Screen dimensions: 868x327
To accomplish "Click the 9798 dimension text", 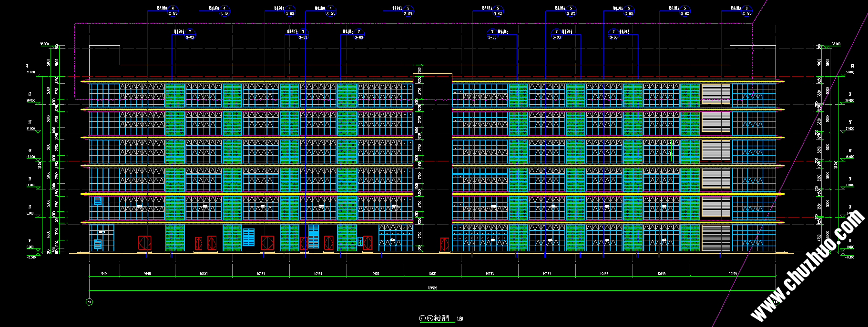I will 147,274.
